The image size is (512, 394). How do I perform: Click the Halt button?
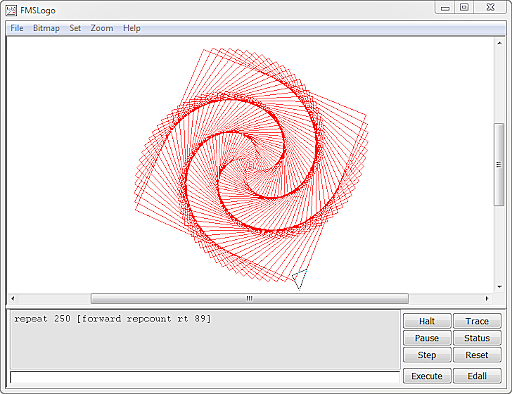click(x=427, y=321)
